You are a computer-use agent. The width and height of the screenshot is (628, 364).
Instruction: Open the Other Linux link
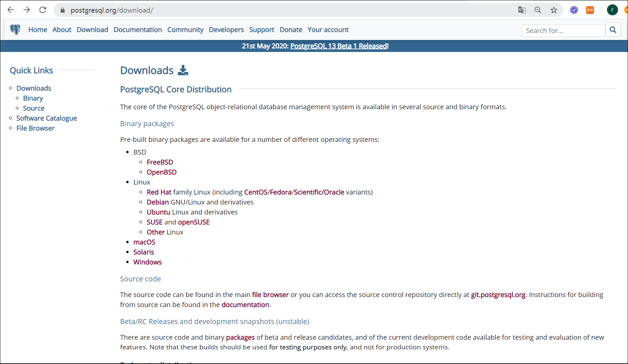[x=156, y=232]
